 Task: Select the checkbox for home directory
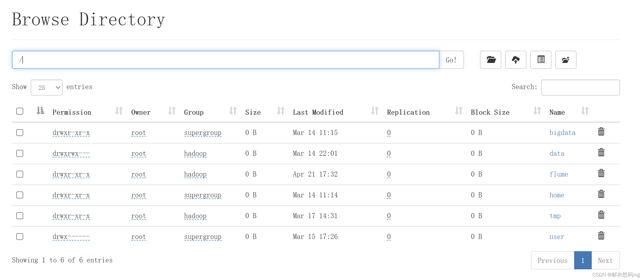point(20,195)
